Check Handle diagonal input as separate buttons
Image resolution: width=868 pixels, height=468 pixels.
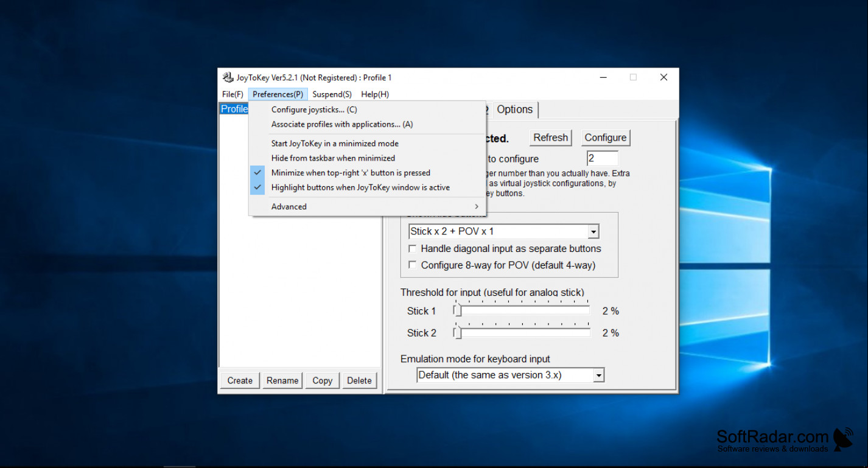(x=505, y=248)
